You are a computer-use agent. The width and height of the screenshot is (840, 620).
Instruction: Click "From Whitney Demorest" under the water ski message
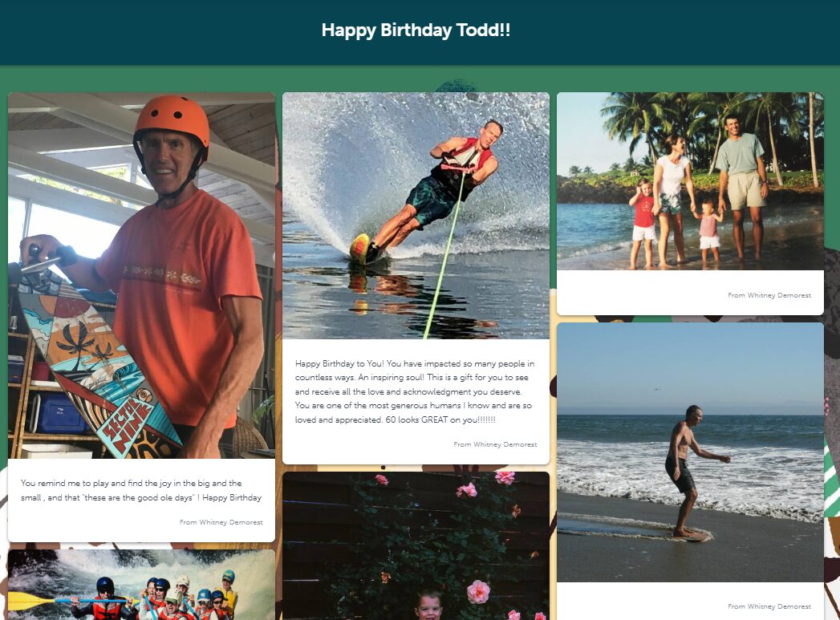coord(495,444)
